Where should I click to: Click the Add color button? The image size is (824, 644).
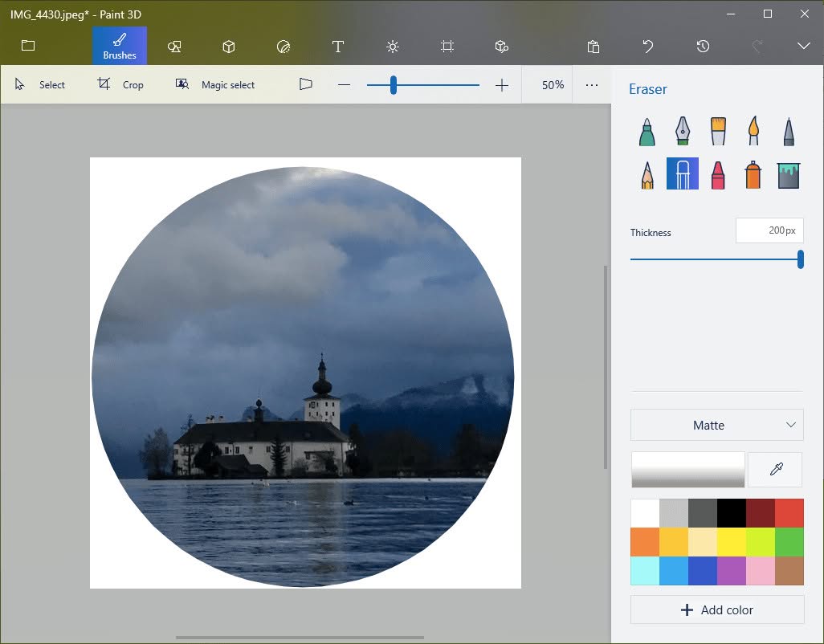click(x=717, y=609)
